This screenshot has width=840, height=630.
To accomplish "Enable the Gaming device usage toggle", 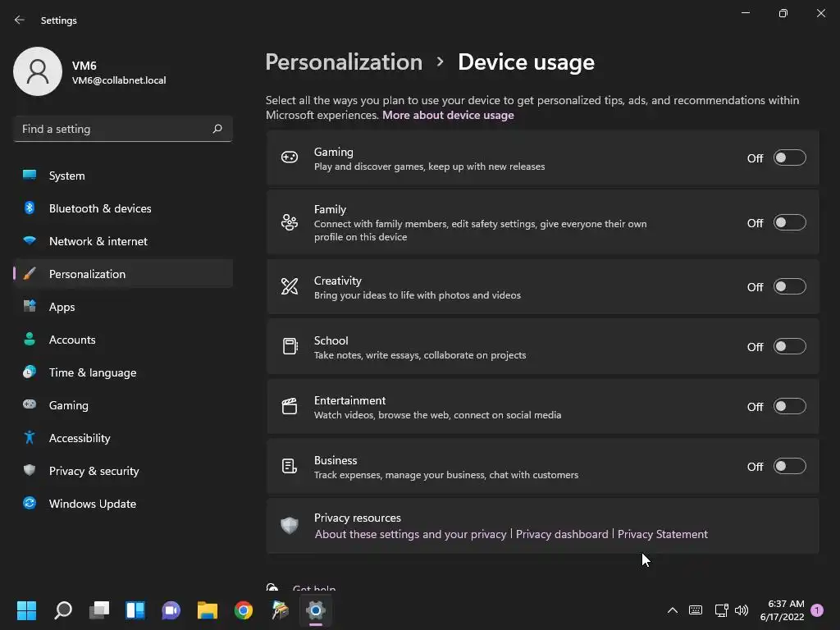I will (789, 157).
